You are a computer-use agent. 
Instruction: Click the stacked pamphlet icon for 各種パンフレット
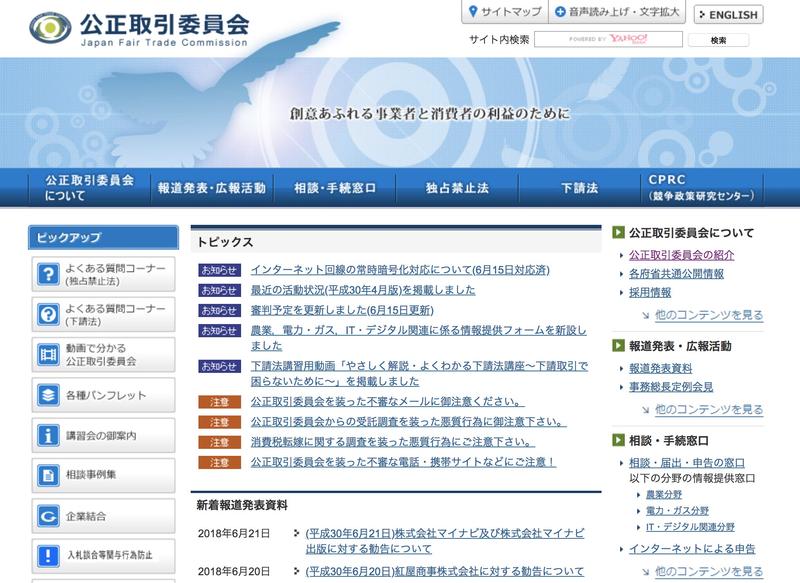[48, 395]
